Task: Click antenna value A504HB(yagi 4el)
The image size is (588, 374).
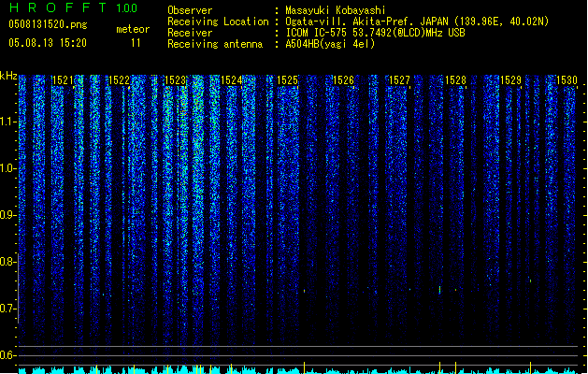Action: (x=330, y=44)
